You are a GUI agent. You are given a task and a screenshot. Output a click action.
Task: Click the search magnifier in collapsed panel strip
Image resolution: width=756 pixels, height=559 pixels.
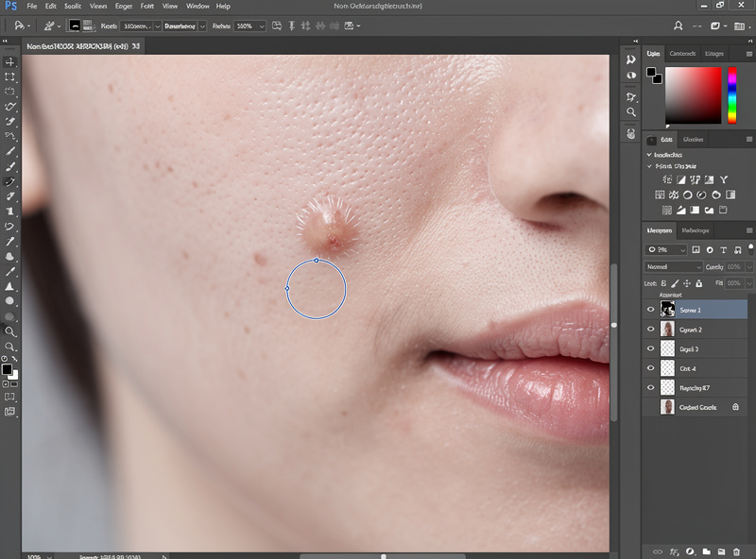[x=630, y=112]
